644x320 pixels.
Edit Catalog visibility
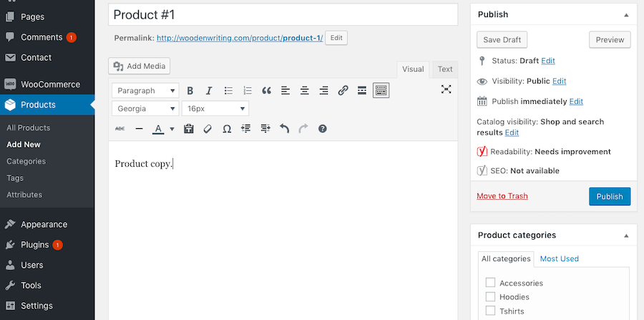click(512, 132)
